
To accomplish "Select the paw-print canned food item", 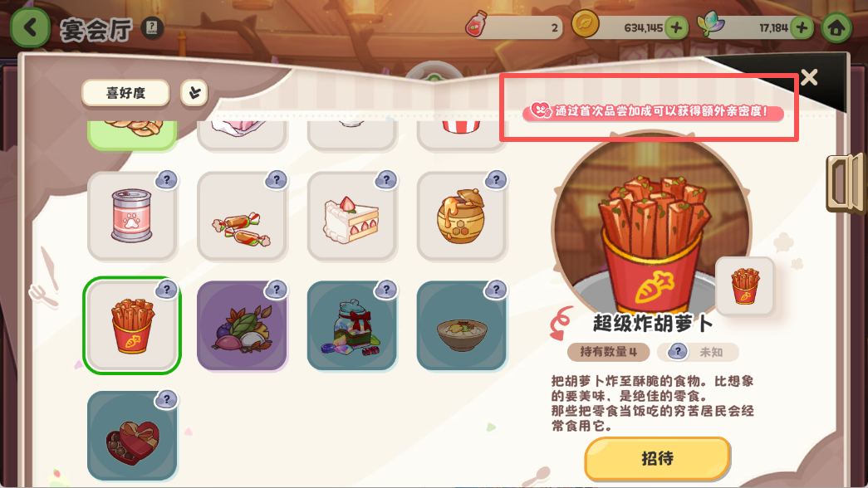I will click(132, 216).
